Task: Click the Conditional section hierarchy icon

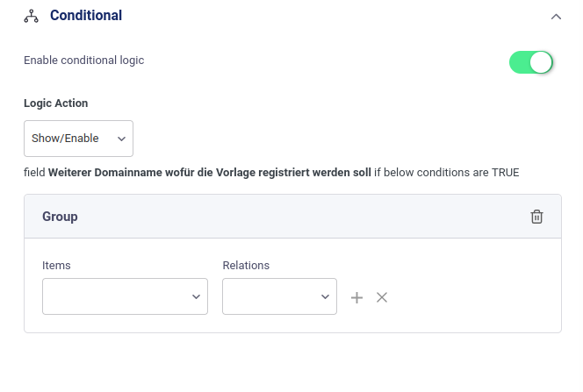Action: [31, 16]
